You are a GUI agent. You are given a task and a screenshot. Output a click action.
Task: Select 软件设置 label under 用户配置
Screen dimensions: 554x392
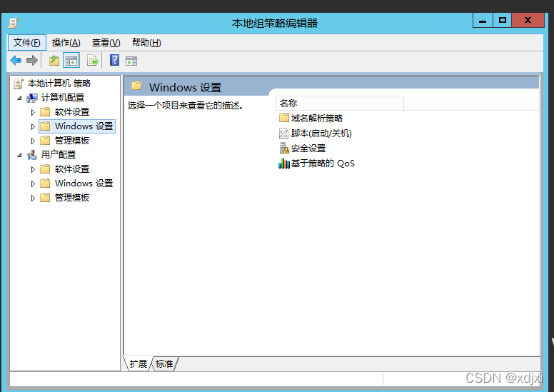[72, 169]
